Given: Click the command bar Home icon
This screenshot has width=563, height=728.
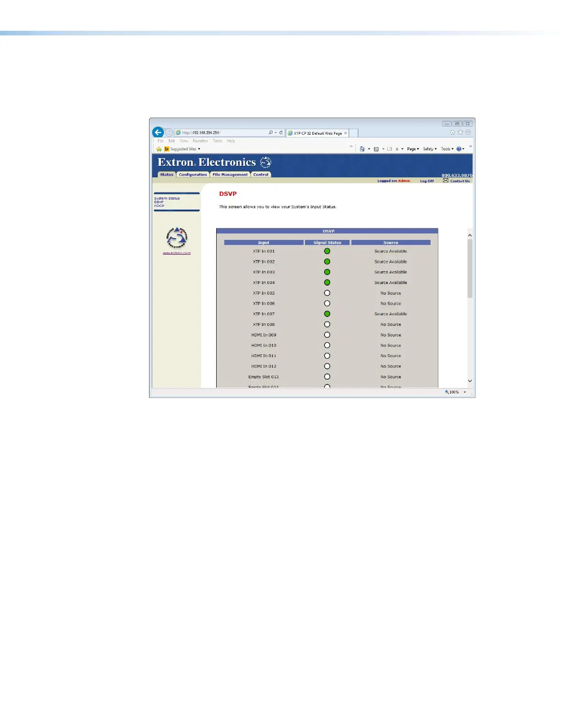Looking at the screenshot, I should tap(362, 149).
